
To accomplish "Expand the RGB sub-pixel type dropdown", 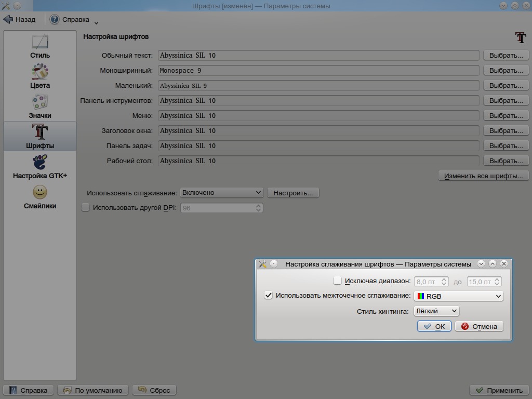I will click(458, 296).
